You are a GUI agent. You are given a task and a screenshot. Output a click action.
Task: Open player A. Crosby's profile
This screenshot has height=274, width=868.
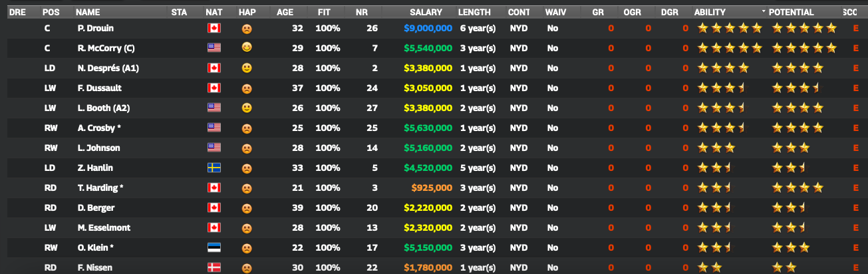98,128
